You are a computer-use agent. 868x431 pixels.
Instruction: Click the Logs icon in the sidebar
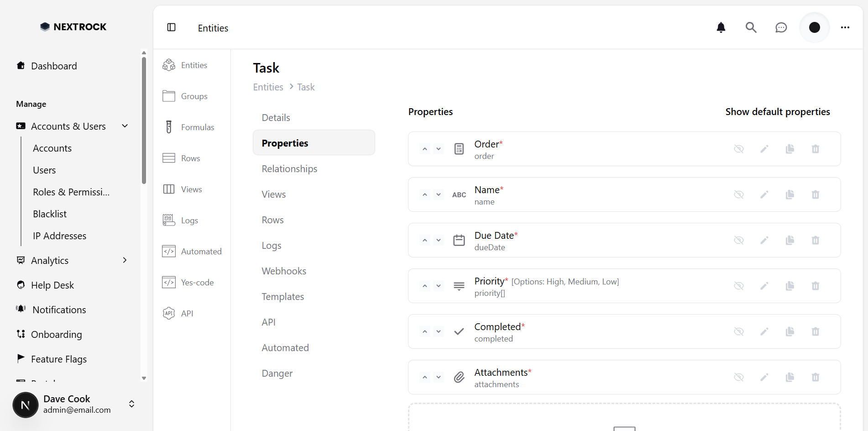169,220
